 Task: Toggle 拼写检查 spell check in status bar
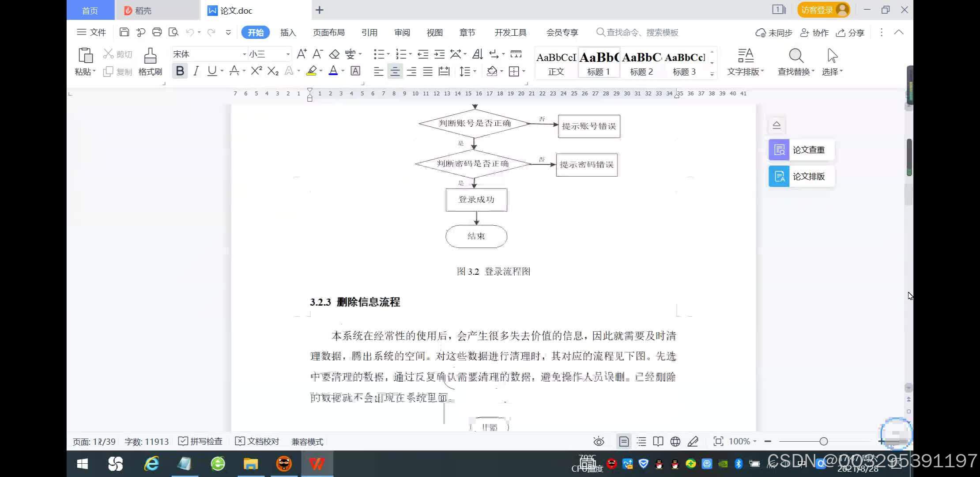click(x=200, y=441)
